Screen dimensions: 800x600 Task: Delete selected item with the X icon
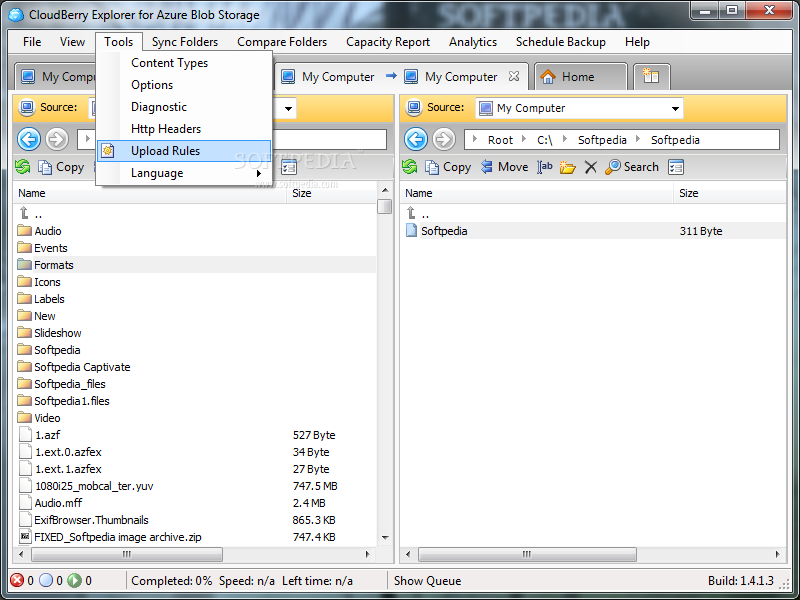pos(590,167)
